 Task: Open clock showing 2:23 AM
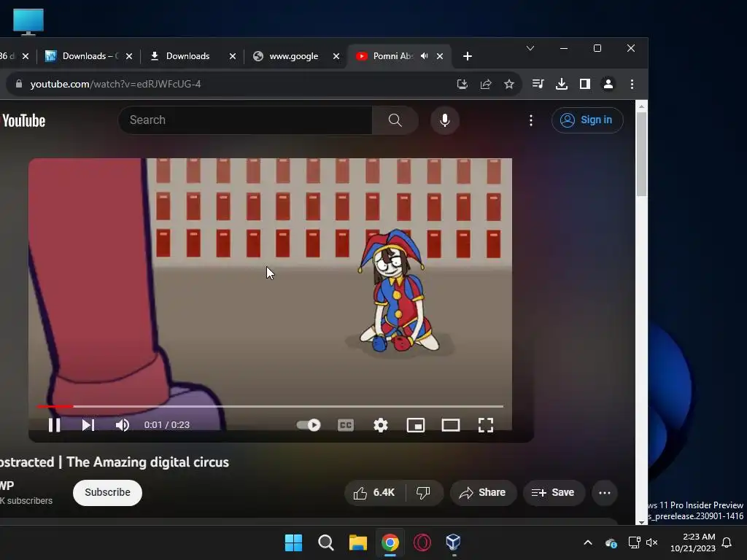click(x=693, y=542)
